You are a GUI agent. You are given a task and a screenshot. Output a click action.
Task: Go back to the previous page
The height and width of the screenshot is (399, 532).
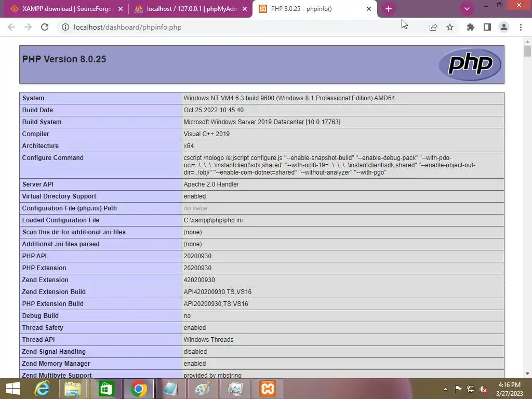pos(11,27)
